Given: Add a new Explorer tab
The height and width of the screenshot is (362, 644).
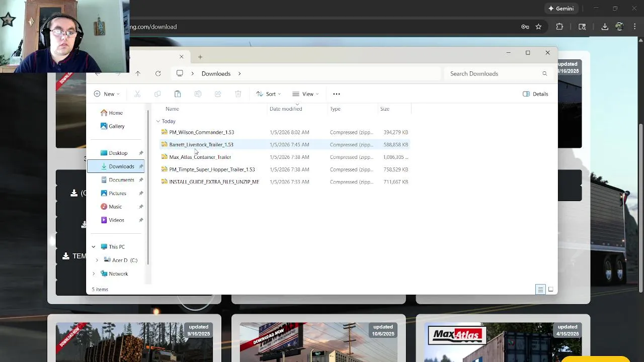Looking at the screenshot, I should (200, 57).
